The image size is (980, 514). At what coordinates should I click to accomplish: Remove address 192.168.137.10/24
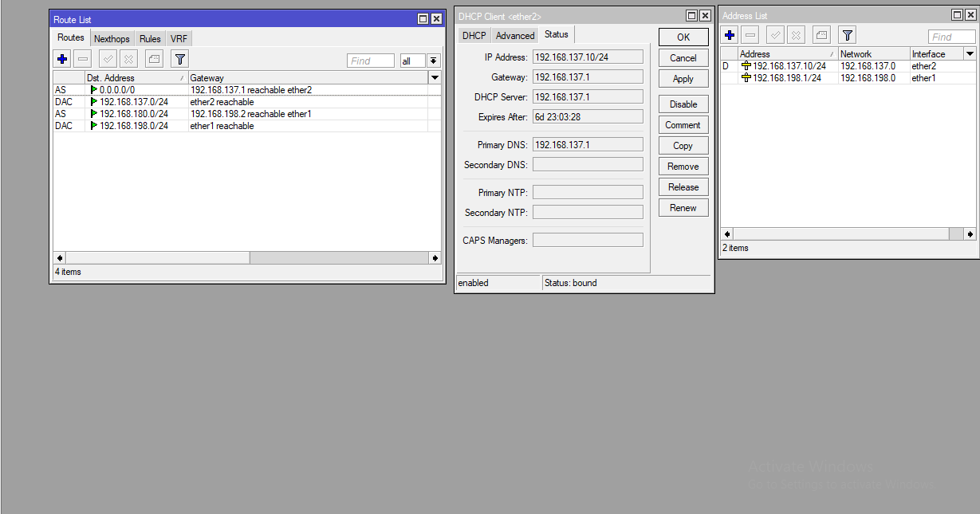click(750, 34)
